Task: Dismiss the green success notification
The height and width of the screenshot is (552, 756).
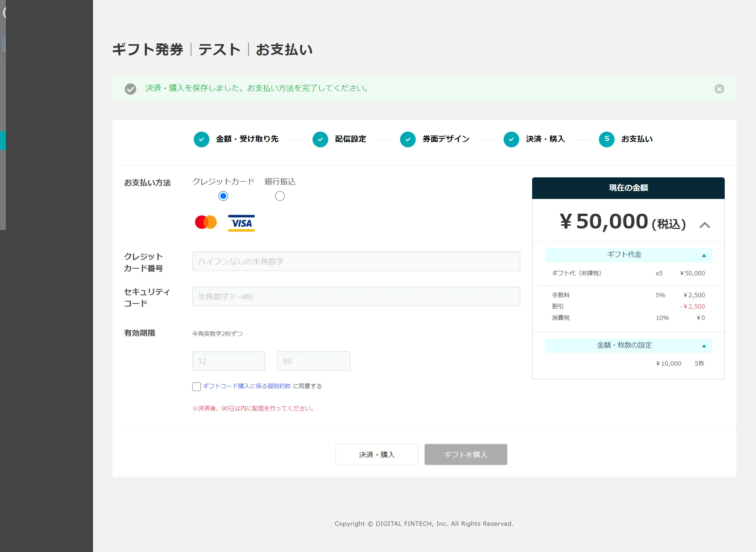Action: tap(719, 89)
